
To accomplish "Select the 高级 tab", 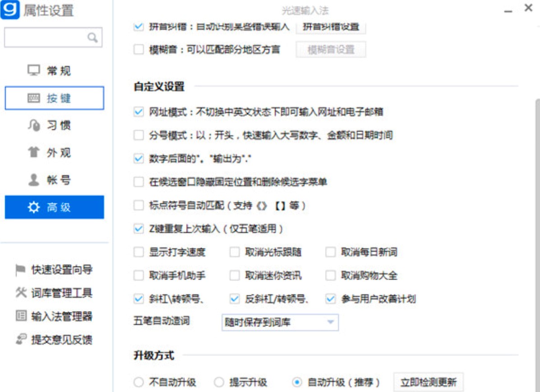I will [x=55, y=207].
